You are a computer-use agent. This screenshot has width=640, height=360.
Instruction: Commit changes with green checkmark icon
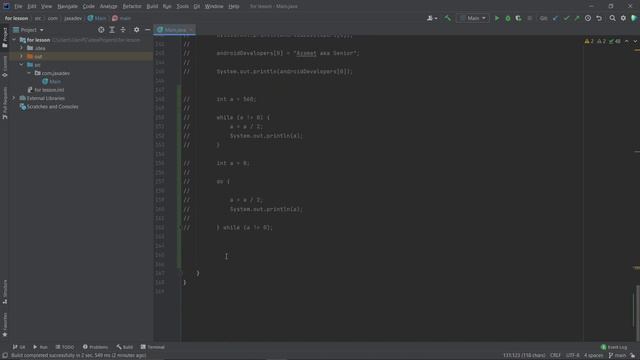[566, 18]
